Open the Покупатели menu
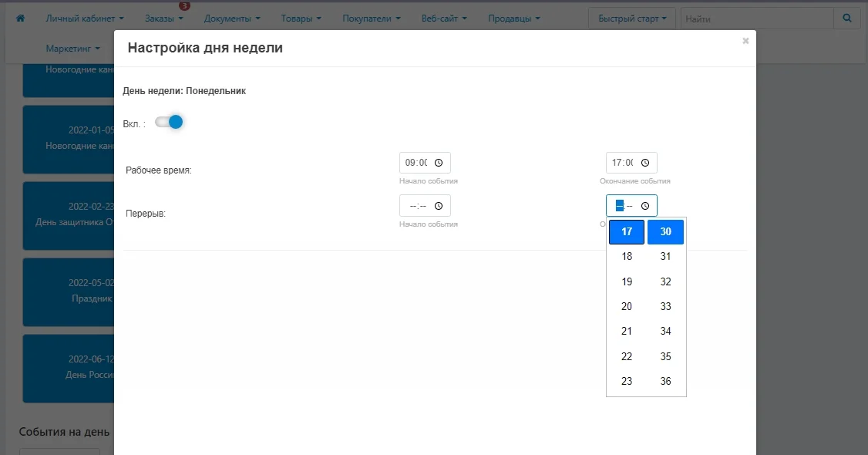Viewport: 868px width, 455px height. click(x=372, y=19)
